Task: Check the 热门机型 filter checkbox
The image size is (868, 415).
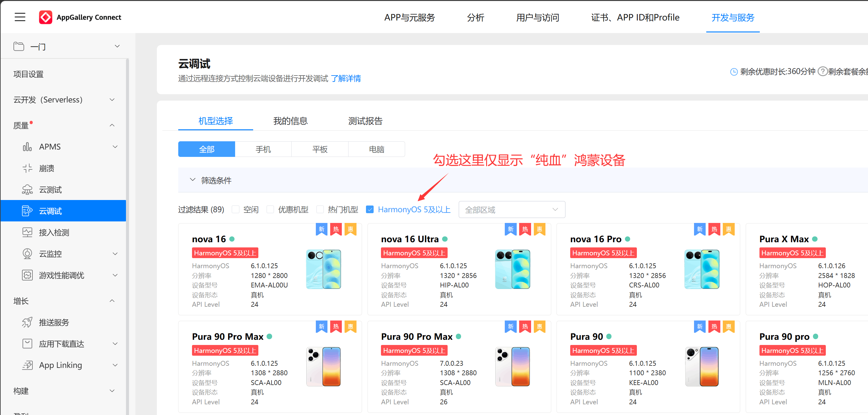Action: [320, 209]
